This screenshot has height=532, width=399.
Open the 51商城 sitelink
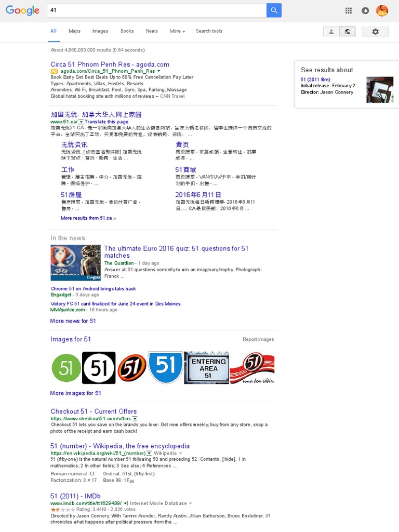point(185,169)
